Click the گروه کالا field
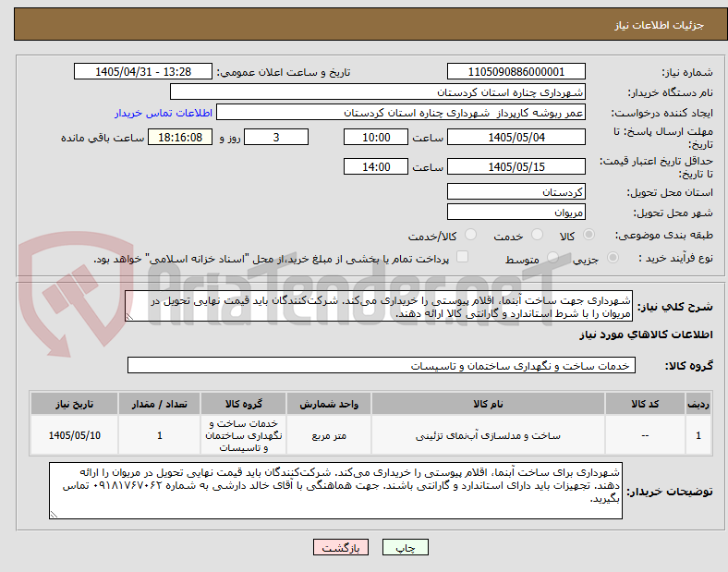 click(x=382, y=365)
